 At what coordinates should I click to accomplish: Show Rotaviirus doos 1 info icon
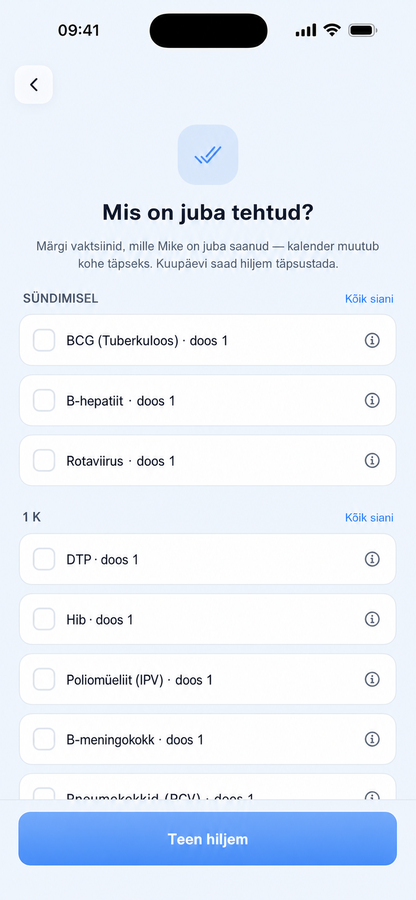pyautogui.click(x=372, y=460)
